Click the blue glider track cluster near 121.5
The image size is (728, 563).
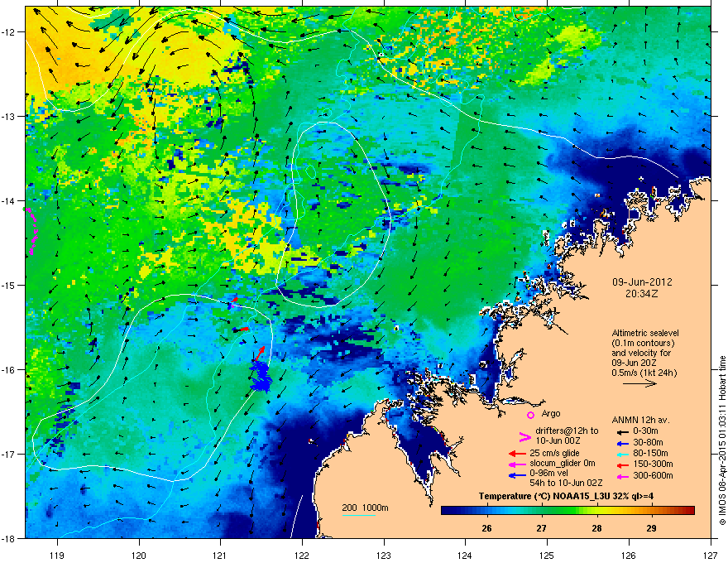point(261,376)
